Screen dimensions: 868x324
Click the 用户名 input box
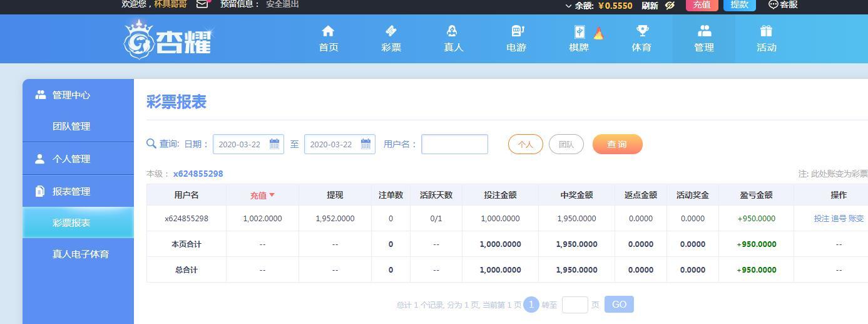(x=454, y=144)
